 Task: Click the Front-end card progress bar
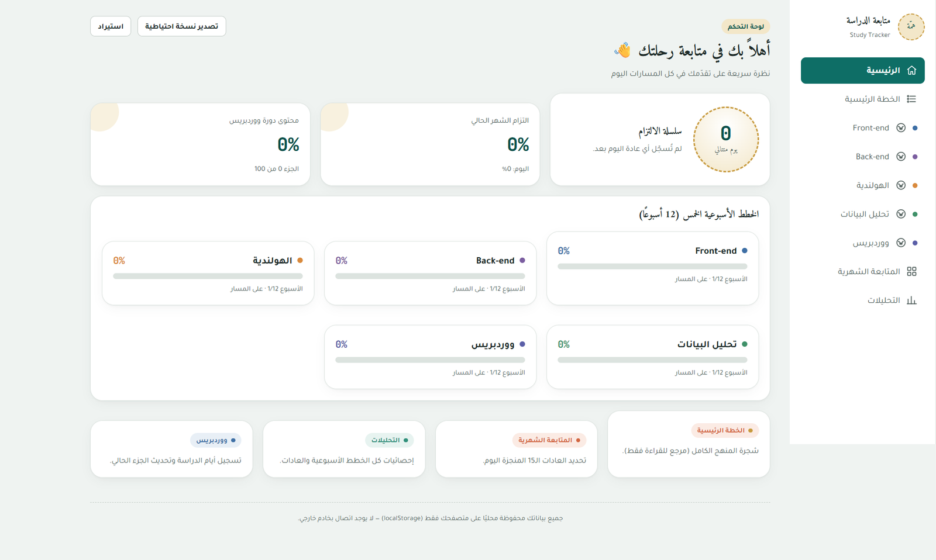coord(652,267)
